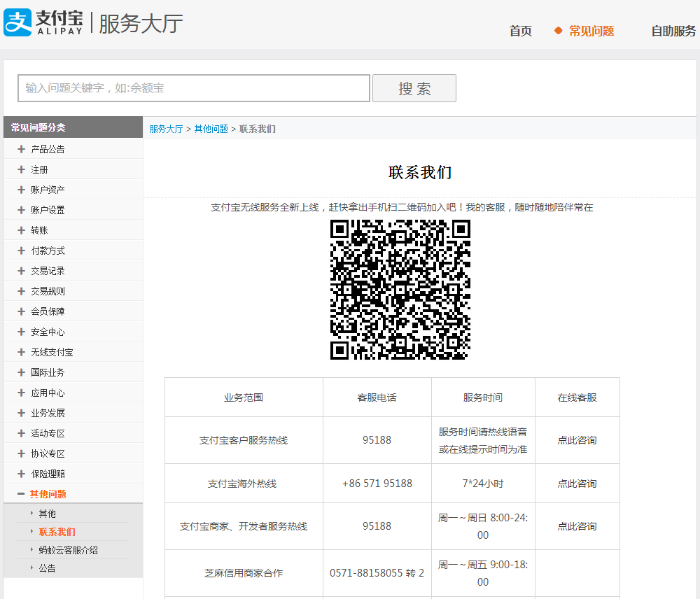Expand the 注册 category plus icon
This screenshot has width=700, height=599.
pyautogui.click(x=21, y=169)
